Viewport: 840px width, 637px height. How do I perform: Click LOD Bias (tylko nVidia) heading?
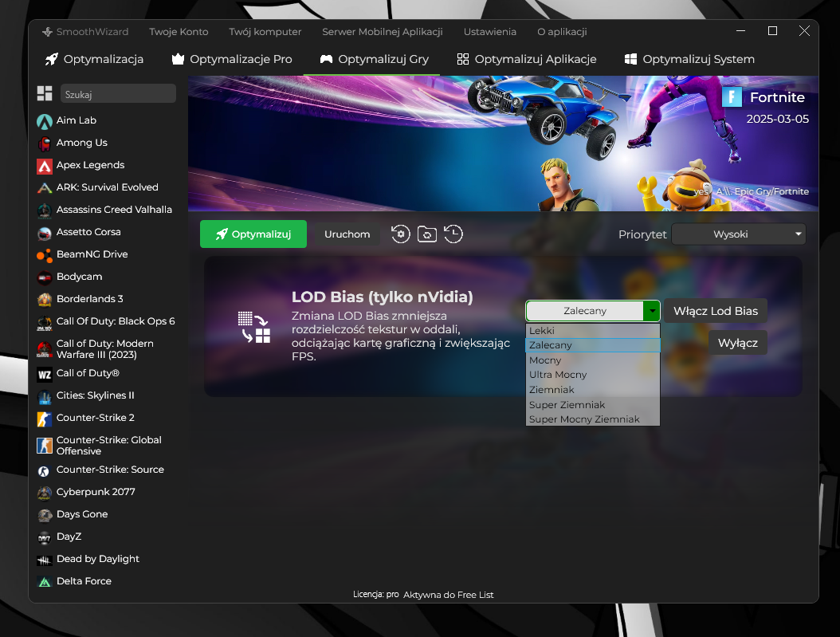[x=382, y=297]
